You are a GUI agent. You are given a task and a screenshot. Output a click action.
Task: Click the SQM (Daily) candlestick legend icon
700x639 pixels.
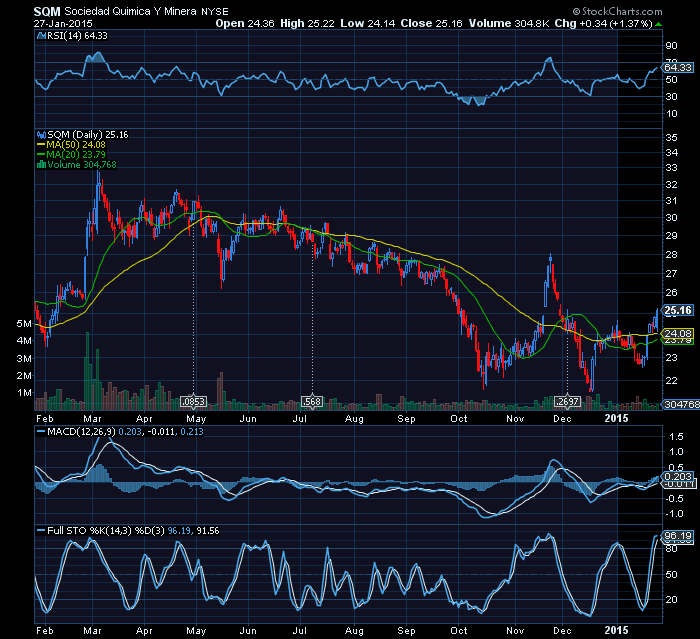(x=41, y=135)
